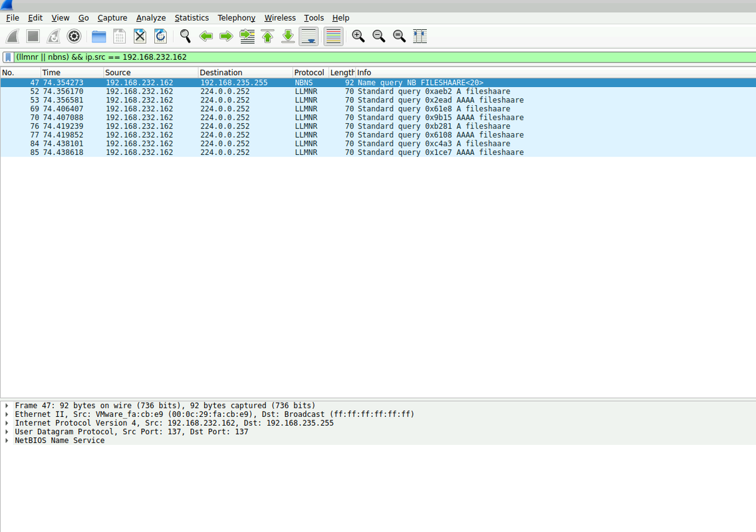Select packet 69 query 0x61e8
Image resolution: width=756 pixels, height=532 pixels.
click(x=378, y=108)
